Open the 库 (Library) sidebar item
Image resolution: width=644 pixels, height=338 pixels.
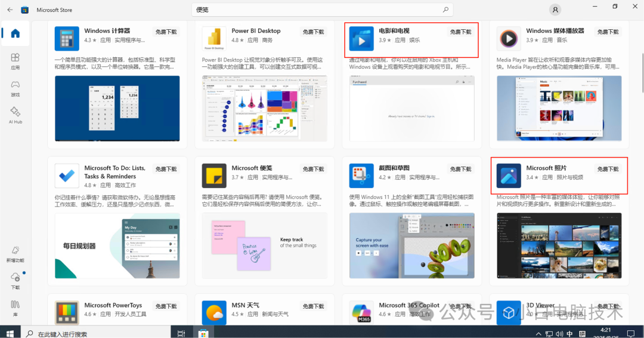pyautogui.click(x=15, y=308)
